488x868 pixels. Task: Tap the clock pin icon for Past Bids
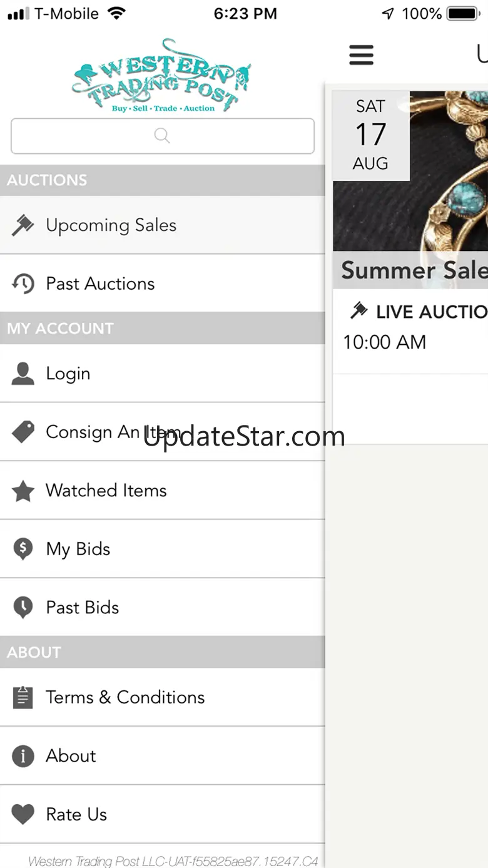point(23,608)
